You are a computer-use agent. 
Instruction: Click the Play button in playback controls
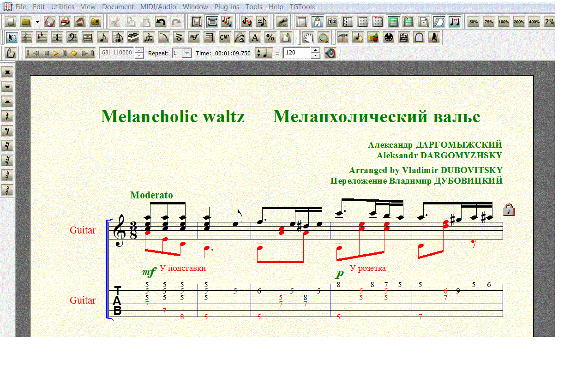pyautogui.click(x=56, y=53)
